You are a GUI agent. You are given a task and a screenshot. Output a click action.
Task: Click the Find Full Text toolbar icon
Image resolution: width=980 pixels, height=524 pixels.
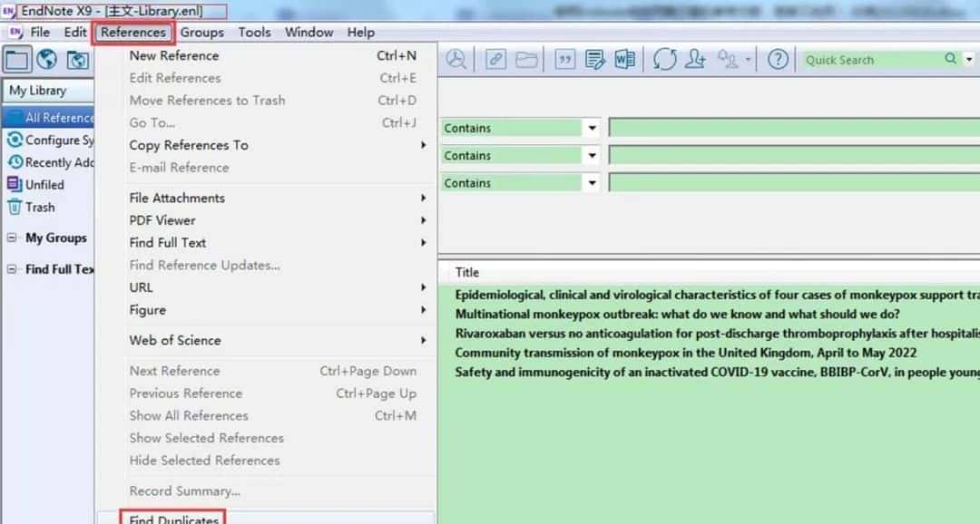pyautogui.click(x=456, y=60)
